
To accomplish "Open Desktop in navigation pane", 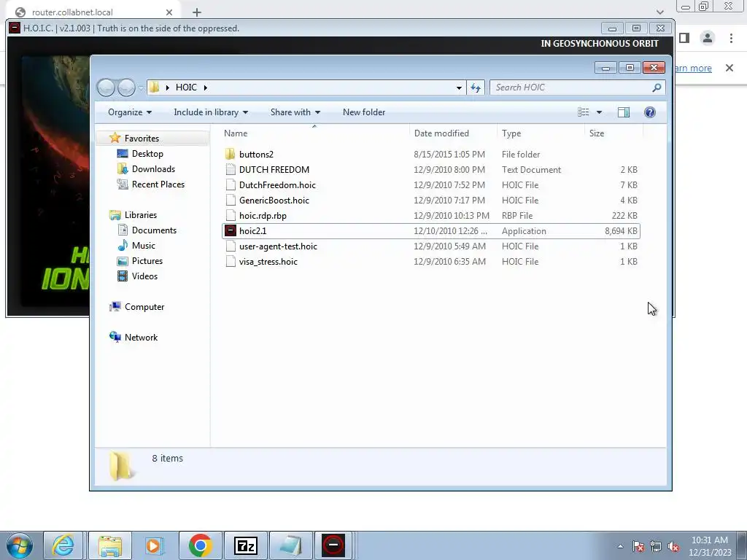I will [147, 154].
